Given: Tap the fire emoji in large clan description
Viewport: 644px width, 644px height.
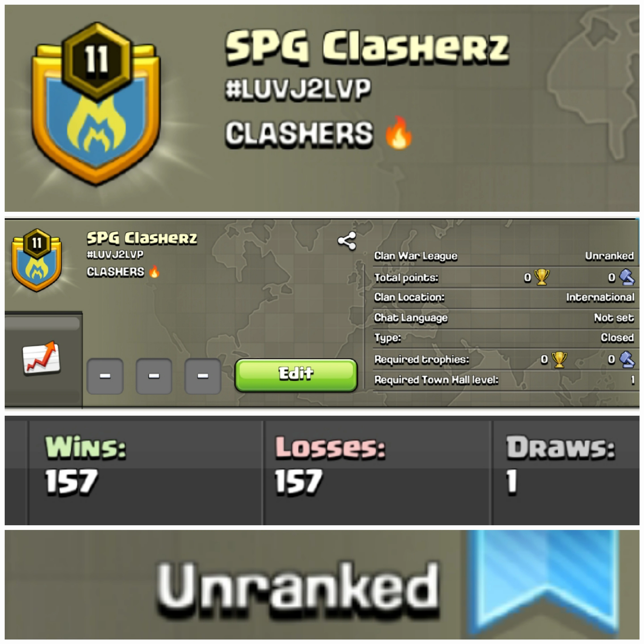Looking at the screenshot, I should point(399,133).
